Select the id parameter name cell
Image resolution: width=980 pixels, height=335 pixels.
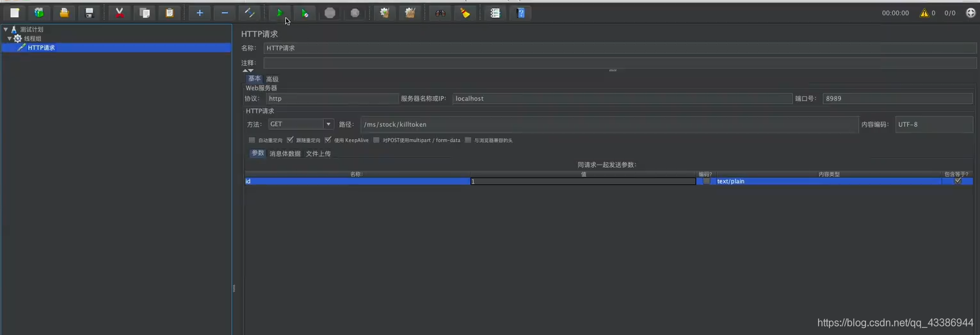[357, 181]
